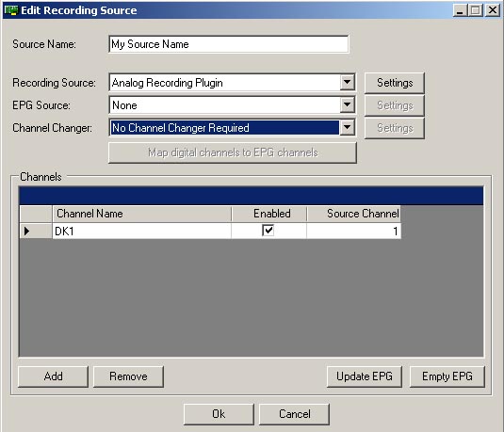This screenshot has height=432, width=504.
Task: Open Settings for the Recording Source
Action: (x=395, y=83)
